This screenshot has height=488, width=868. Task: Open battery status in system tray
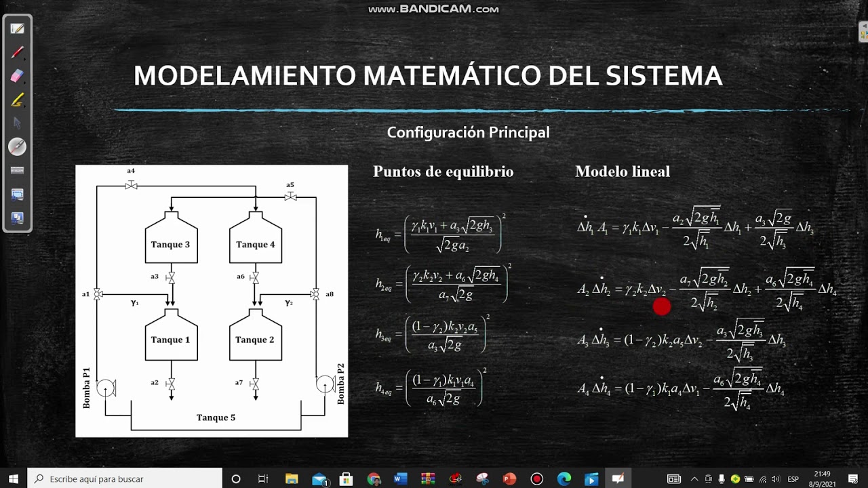click(749, 479)
